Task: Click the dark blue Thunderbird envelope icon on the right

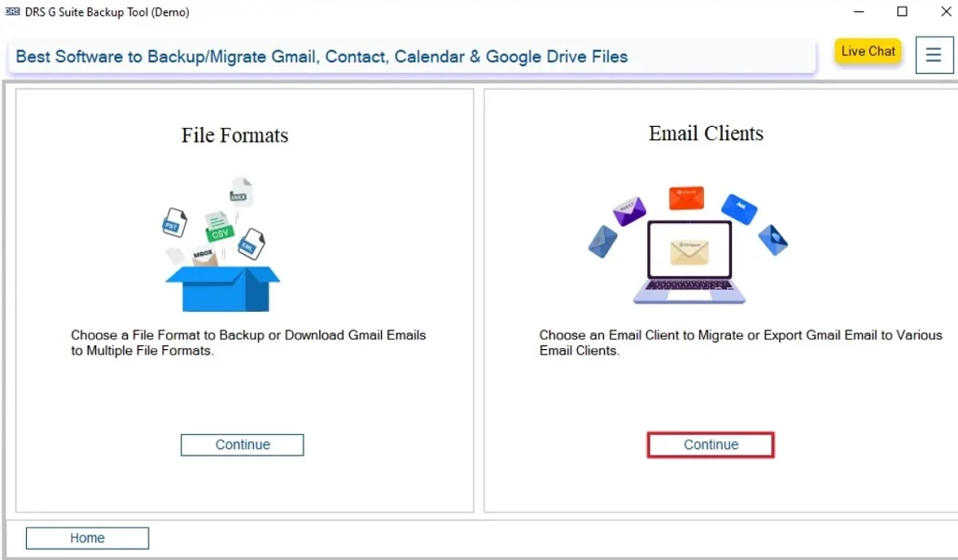Action: click(775, 238)
